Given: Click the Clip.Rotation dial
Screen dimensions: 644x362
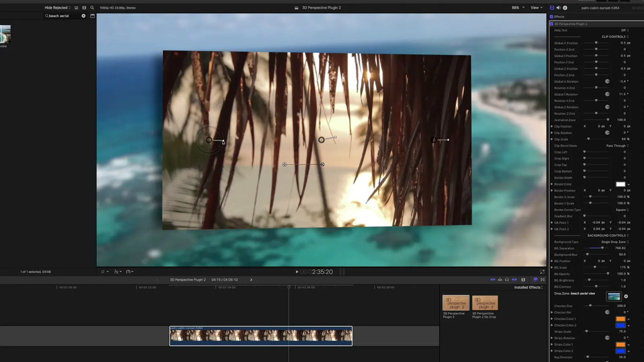Looking at the screenshot, I should tap(608, 133).
